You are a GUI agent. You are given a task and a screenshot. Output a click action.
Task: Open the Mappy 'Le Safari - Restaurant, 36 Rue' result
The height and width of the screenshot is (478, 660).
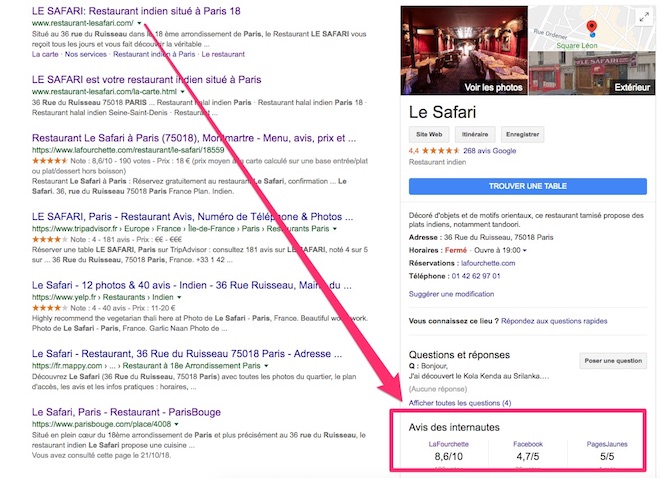point(187,353)
